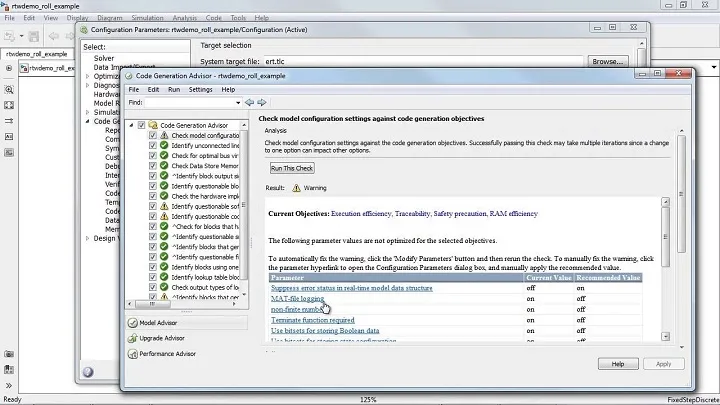Open File menu in Code Generation Advisor

tap(134, 90)
